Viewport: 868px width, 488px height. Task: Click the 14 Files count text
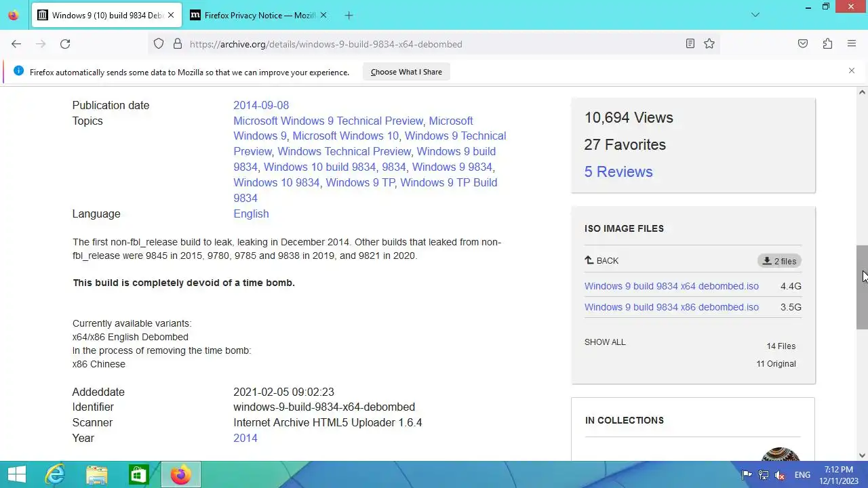point(781,346)
